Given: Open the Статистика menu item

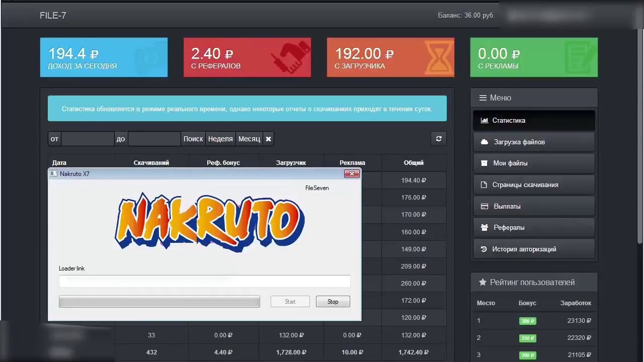Looking at the screenshot, I should [x=534, y=121].
